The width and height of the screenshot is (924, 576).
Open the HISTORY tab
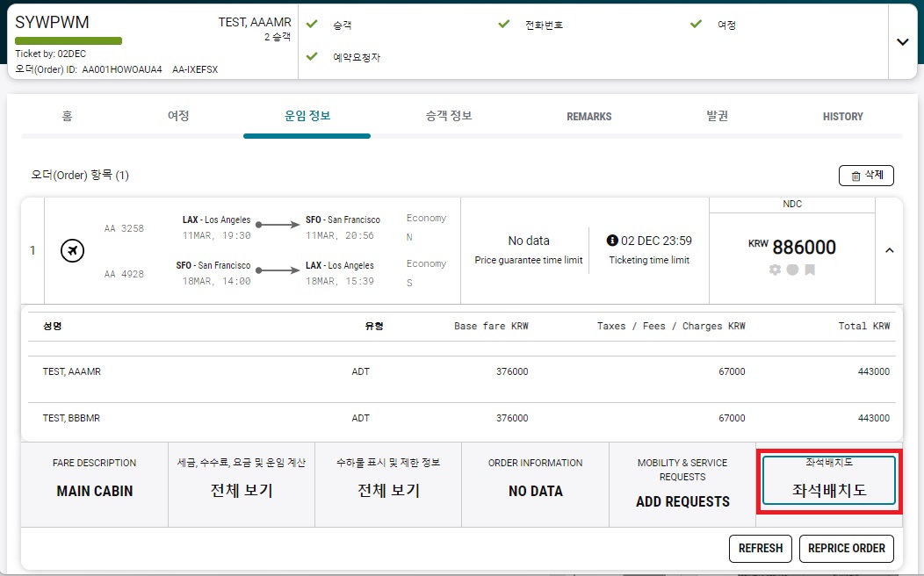point(842,117)
